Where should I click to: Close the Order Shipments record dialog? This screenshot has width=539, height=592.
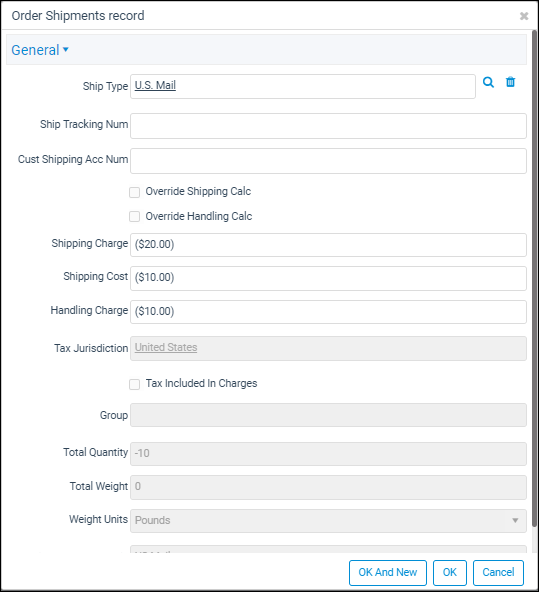click(x=524, y=16)
